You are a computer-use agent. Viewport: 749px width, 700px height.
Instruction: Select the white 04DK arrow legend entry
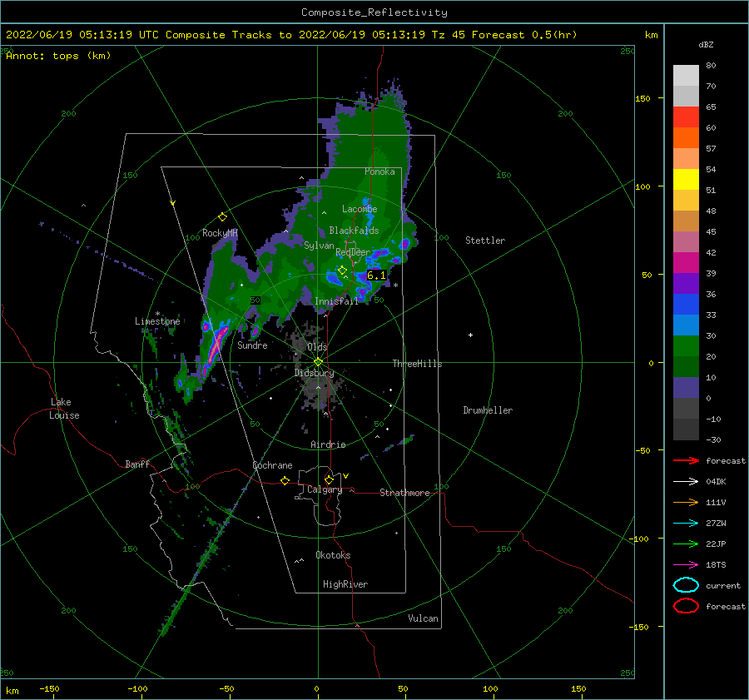tap(686, 481)
